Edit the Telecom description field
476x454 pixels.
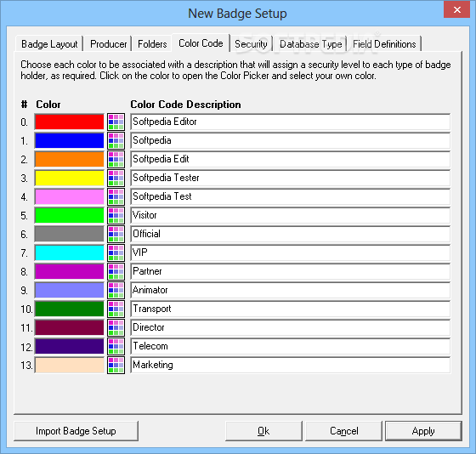tap(290, 346)
